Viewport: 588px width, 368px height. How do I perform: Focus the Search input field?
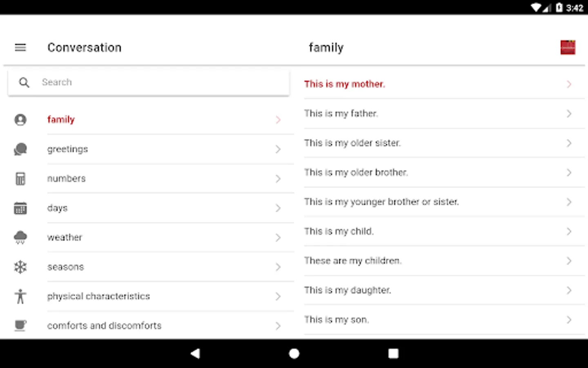click(163, 83)
